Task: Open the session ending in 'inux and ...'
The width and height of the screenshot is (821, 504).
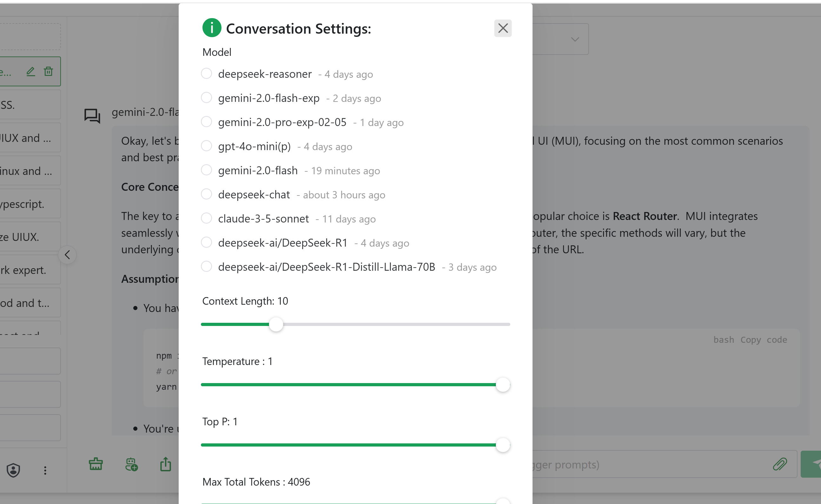Action: coord(30,171)
